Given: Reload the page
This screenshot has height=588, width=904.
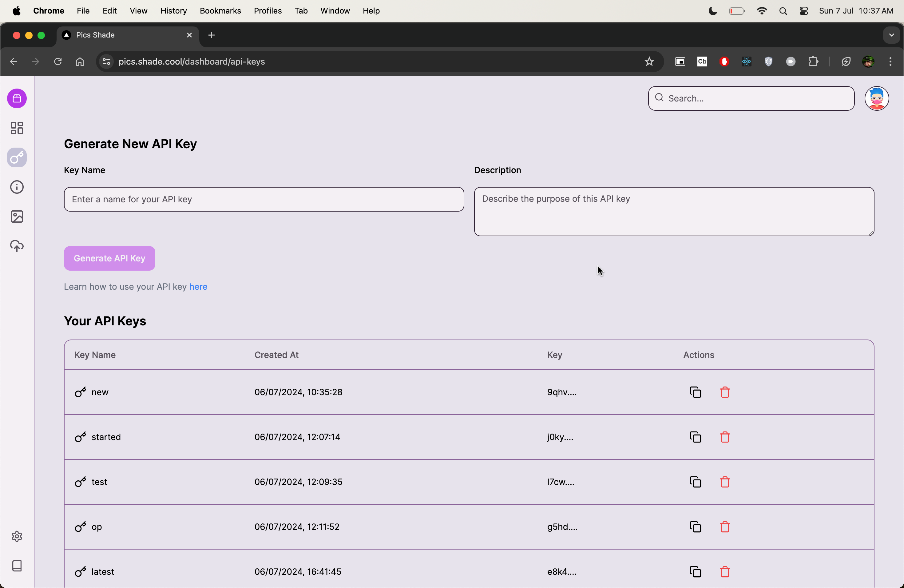Looking at the screenshot, I should click(x=58, y=62).
